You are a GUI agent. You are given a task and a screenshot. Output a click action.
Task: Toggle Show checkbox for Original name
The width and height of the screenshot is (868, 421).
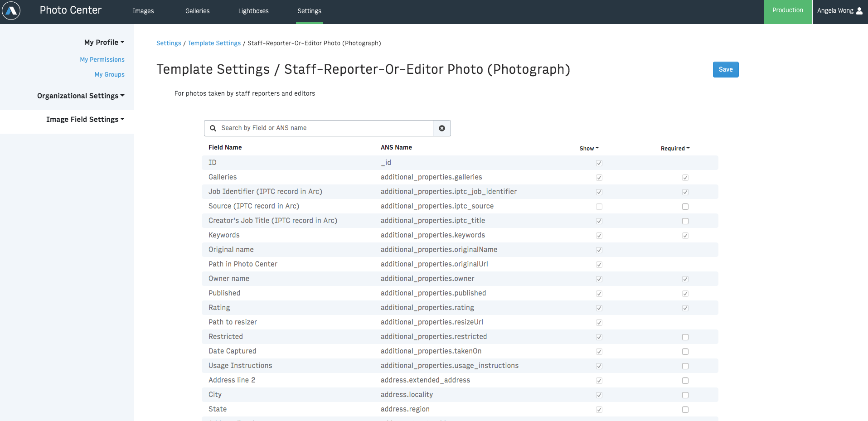pos(599,250)
